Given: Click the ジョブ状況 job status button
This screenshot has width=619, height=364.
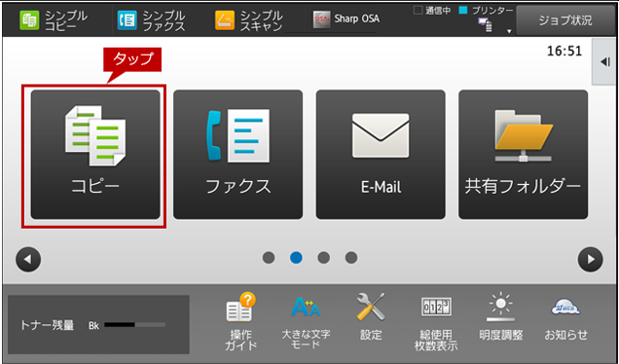Looking at the screenshot, I should [565, 20].
